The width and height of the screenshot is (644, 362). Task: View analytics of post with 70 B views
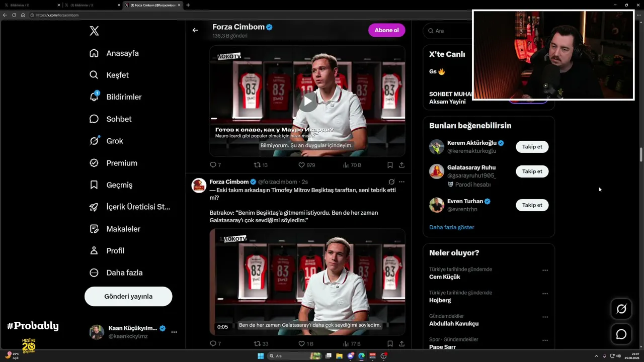click(352, 165)
